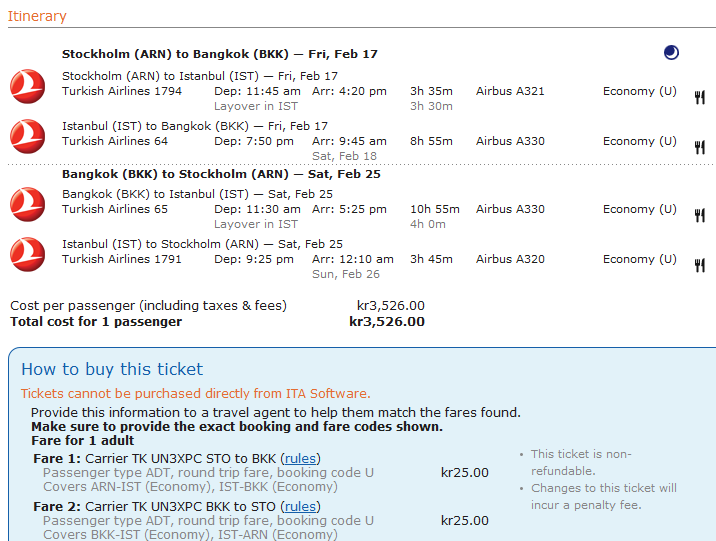716x541 pixels.
Task: Select the Bangkok to Stockholm return header
Action: click(x=220, y=174)
